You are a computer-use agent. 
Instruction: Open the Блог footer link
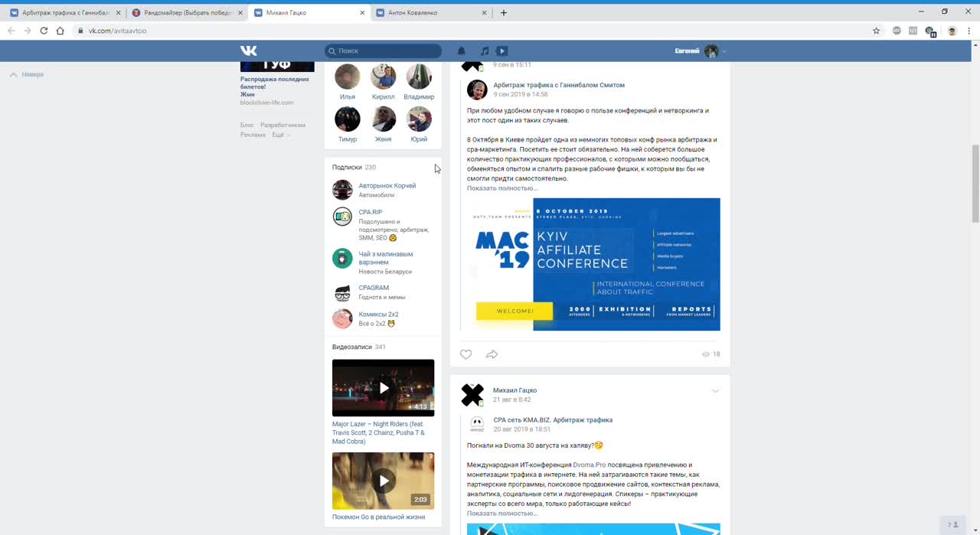tap(247, 125)
